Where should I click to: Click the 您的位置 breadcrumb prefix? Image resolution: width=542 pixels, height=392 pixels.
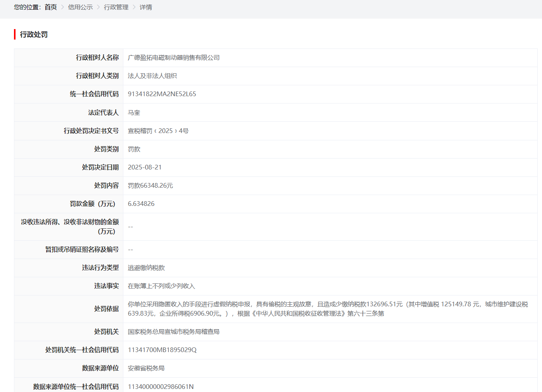27,7
